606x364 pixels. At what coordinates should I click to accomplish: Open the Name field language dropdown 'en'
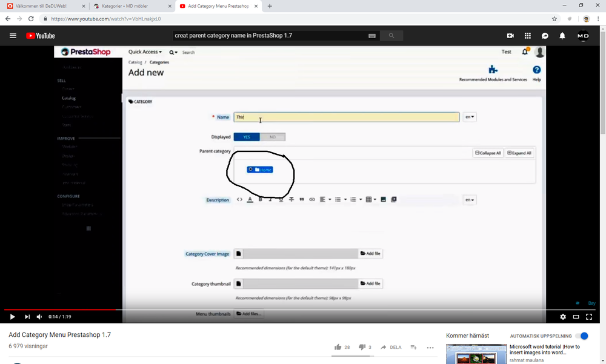tap(470, 116)
